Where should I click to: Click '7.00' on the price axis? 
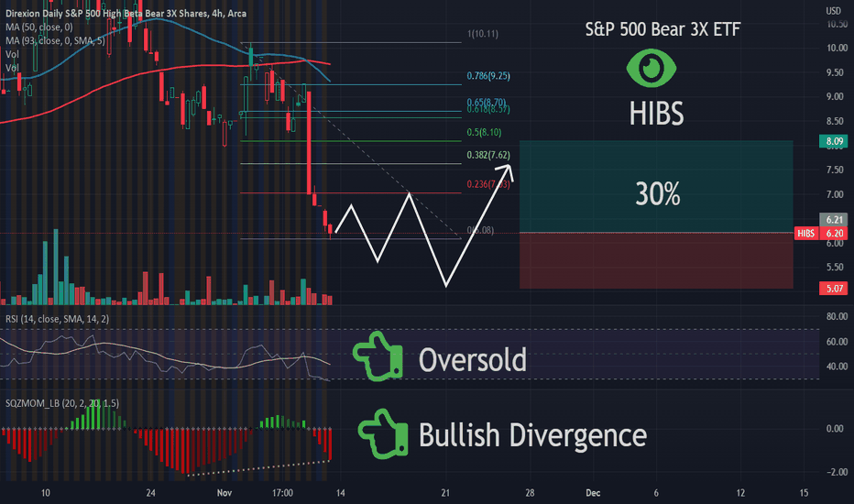point(837,194)
